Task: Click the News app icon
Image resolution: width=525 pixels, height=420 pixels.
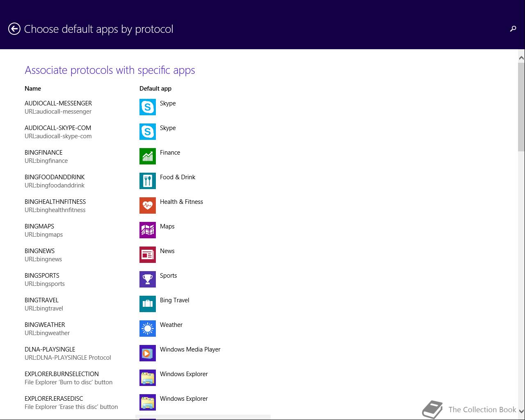Action: [x=148, y=255]
